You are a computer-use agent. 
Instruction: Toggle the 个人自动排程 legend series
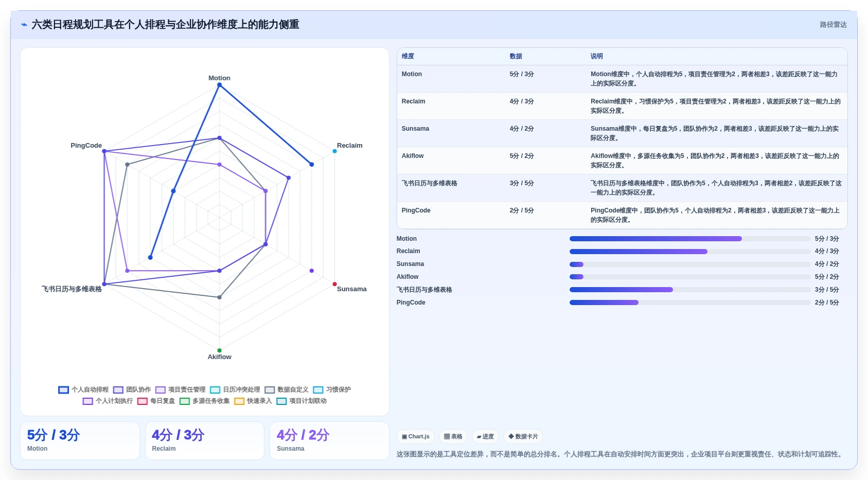click(x=83, y=390)
